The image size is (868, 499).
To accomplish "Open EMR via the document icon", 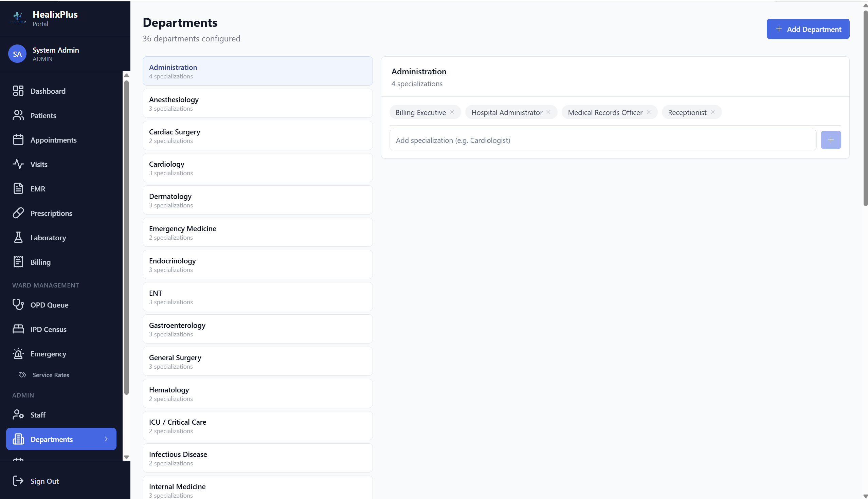I will pyautogui.click(x=18, y=188).
